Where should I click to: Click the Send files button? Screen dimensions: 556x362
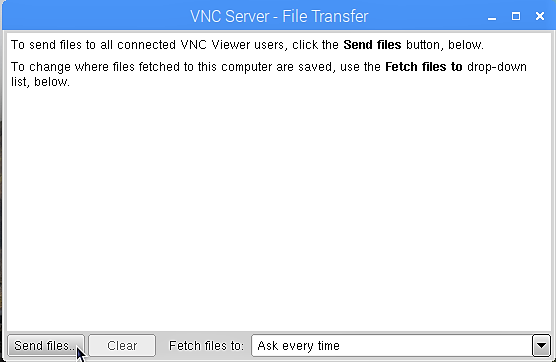[x=46, y=345]
